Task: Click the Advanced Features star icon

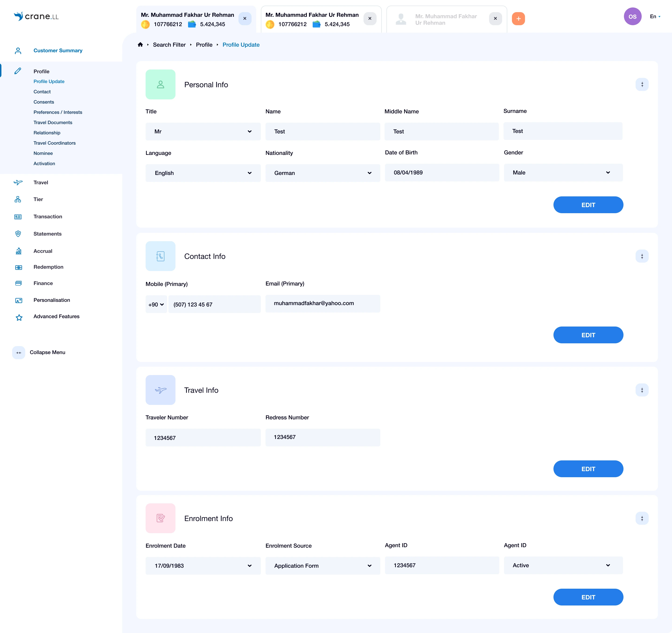Action: [19, 317]
